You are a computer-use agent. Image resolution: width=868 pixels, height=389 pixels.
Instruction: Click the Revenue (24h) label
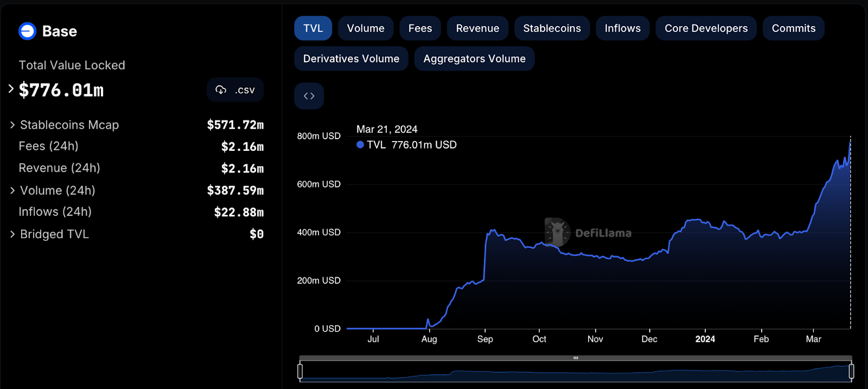pyautogui.click(x=59, y=168)
